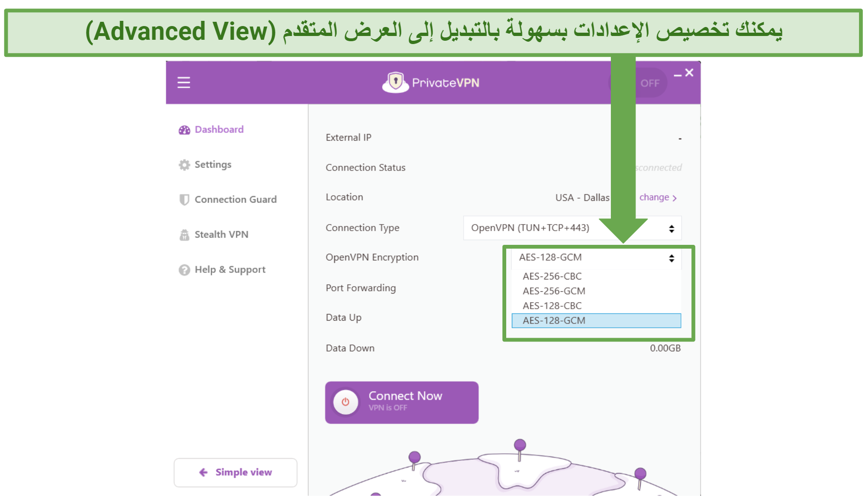Screen dimensions: 868x502
Task: Click the Settings gear icon
Action: 184,165
